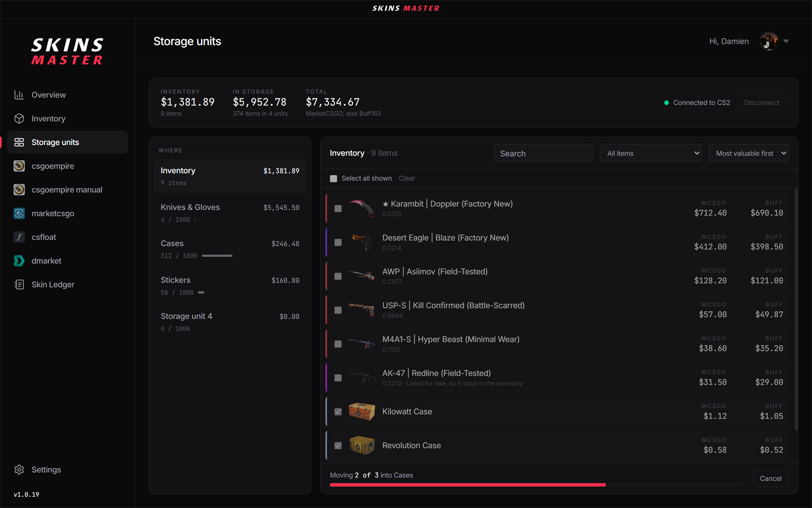Click the version label v1.0.19
Screen dimensions: 812x508
click(x=26, y=494)
